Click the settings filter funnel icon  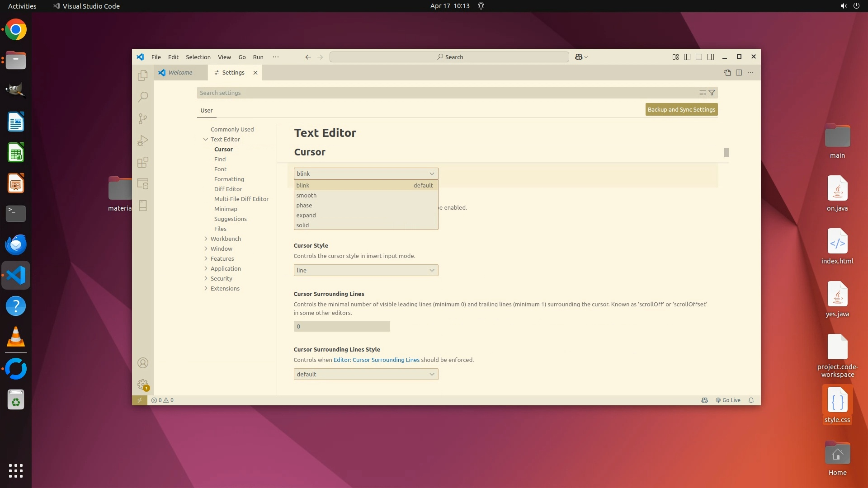tap(712, 93)
